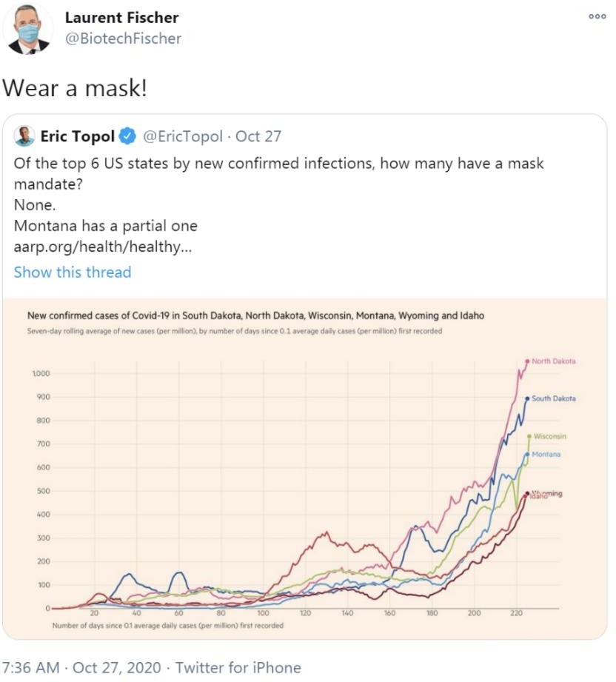Viewport: 616px width, 682px height.
Task: Open Laurent Fischer's profile name
Action: [121, 17]
